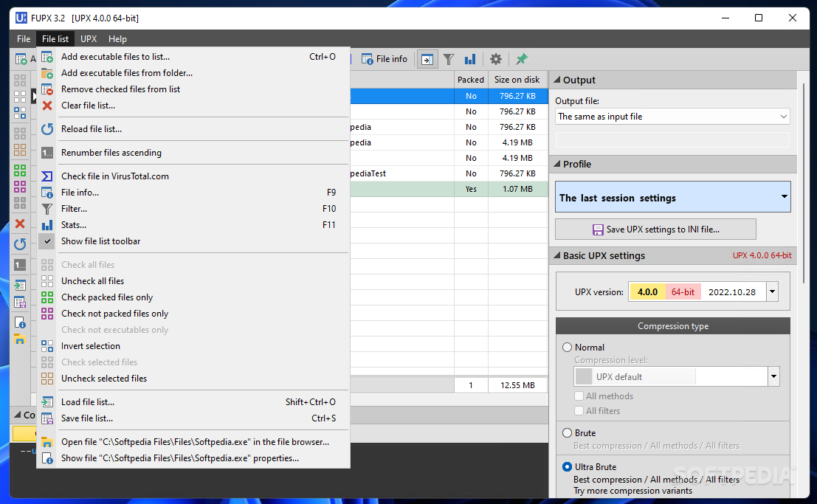
Task: Click the green pin icon in toolbar
Action: coord(521,60)
